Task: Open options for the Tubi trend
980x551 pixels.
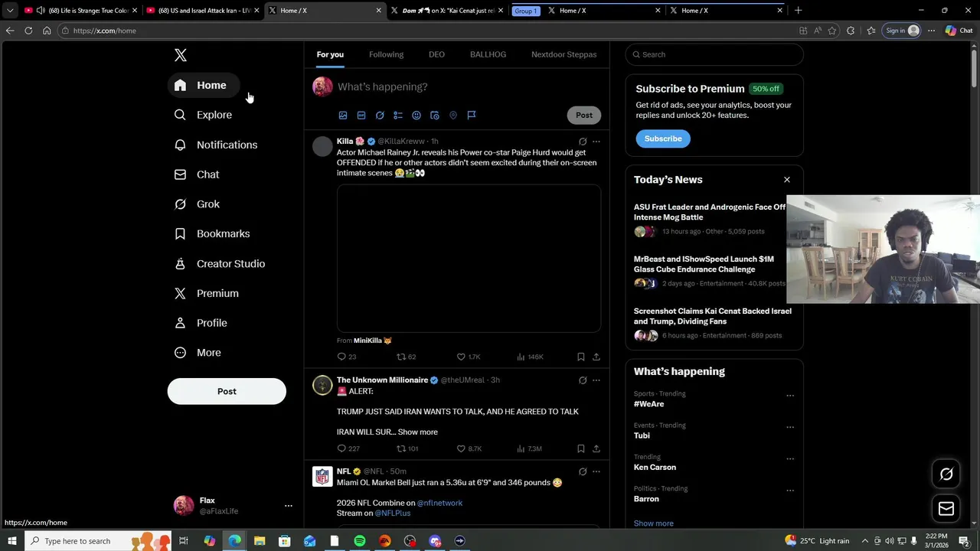Action: pyautogui.click(x=790, y=427)
